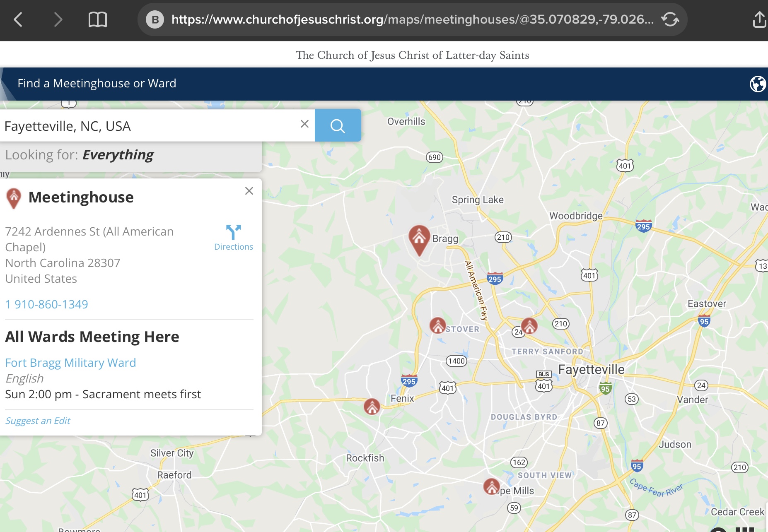Get Directions to the meetinghouse
768x532 pixels.
coord(234,238)
